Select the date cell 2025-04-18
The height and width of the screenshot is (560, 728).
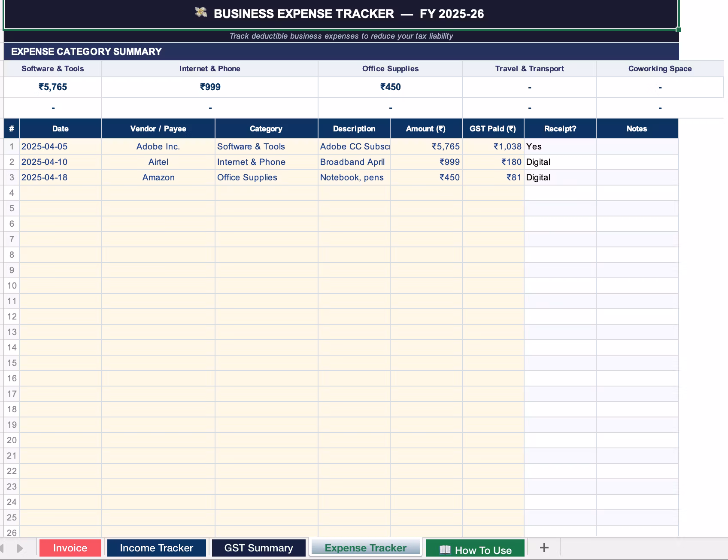61,177
